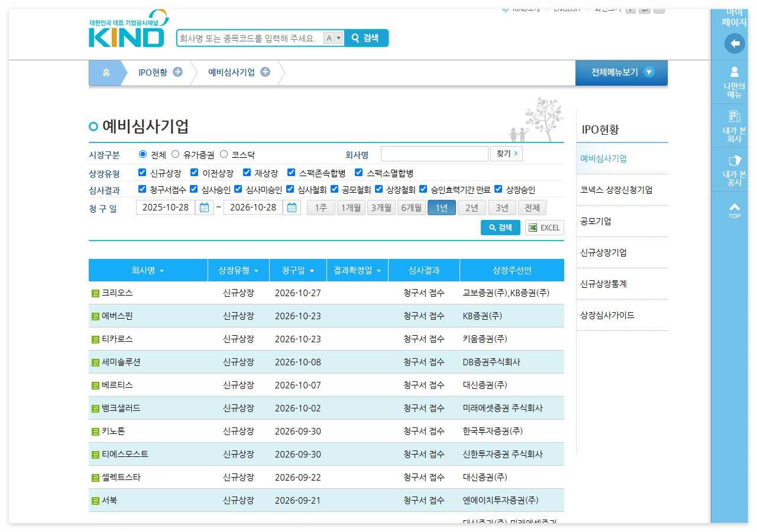The width and height of the screenshot is (757, 532).
Task: Open the end date calendar picker
Action: coord(292,207)
